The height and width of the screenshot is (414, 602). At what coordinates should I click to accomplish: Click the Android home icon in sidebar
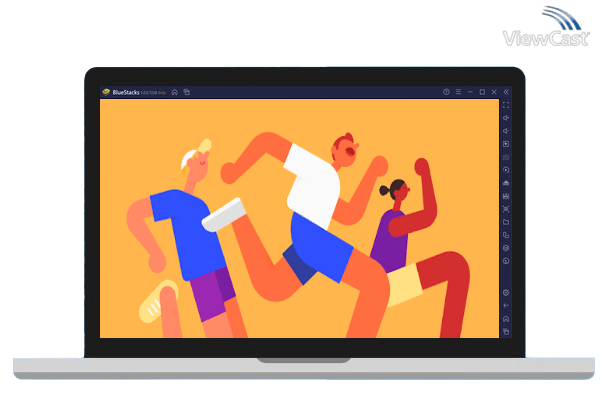pyautogui.click(x=506, y=319)
